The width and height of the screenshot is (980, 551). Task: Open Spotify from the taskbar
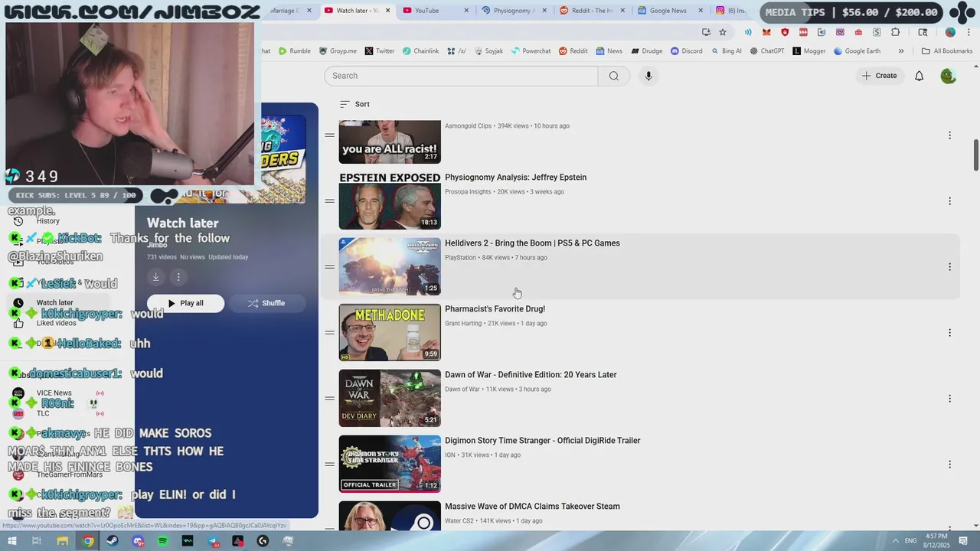pyautogui.click(x=163, y=541)
